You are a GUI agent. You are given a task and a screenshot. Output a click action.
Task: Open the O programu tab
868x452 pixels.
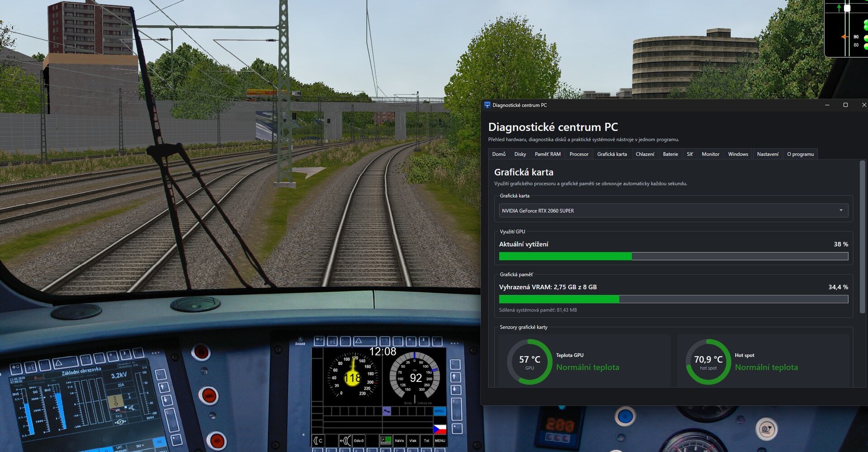800,154
